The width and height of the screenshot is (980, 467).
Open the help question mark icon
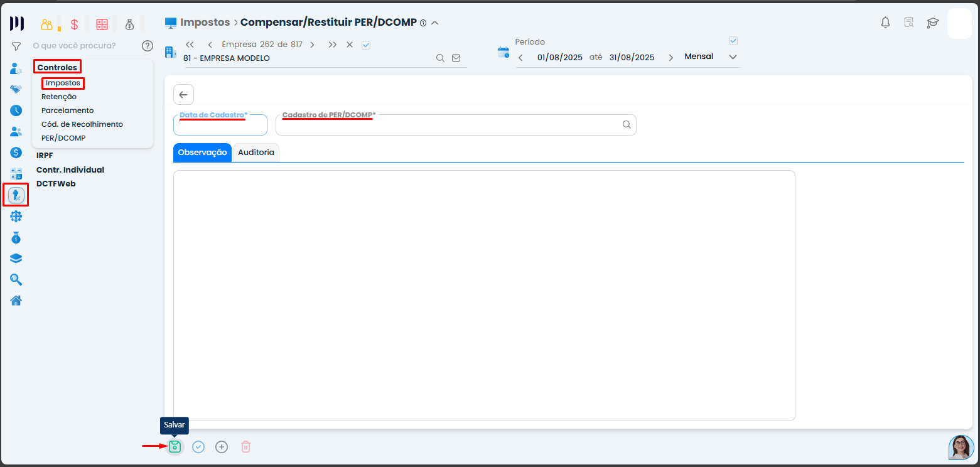[148, 45]
